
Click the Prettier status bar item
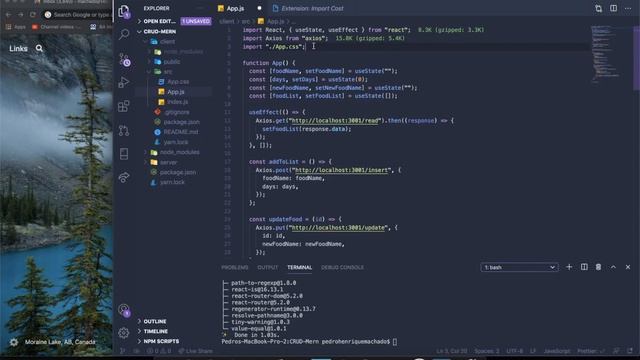591,351
